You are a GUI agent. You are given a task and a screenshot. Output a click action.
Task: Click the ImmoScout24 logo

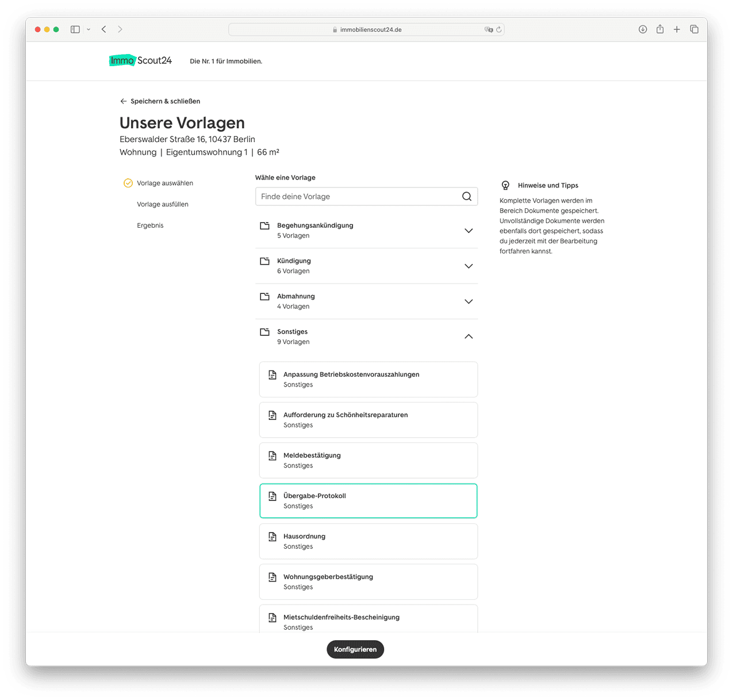click(140, 60)
